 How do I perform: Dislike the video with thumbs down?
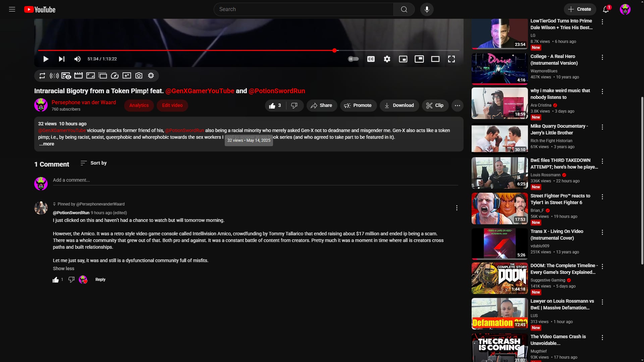pyautogui.click(x=294, y=106)
